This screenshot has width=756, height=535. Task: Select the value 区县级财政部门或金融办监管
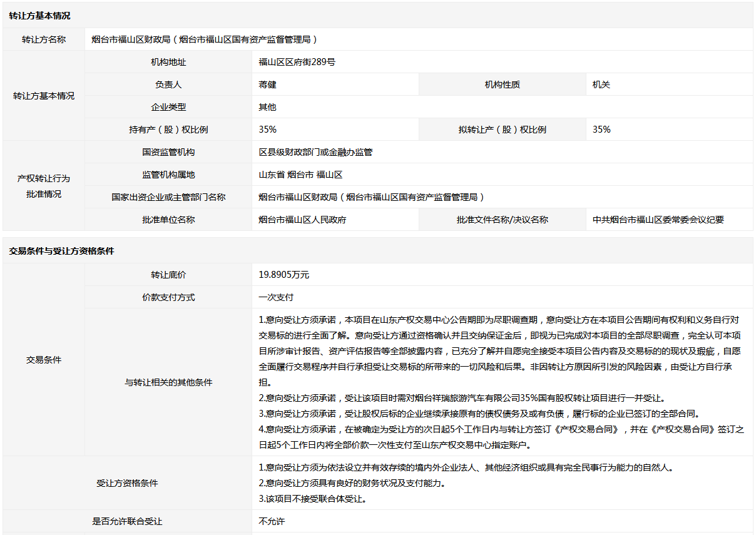(315, 152)
